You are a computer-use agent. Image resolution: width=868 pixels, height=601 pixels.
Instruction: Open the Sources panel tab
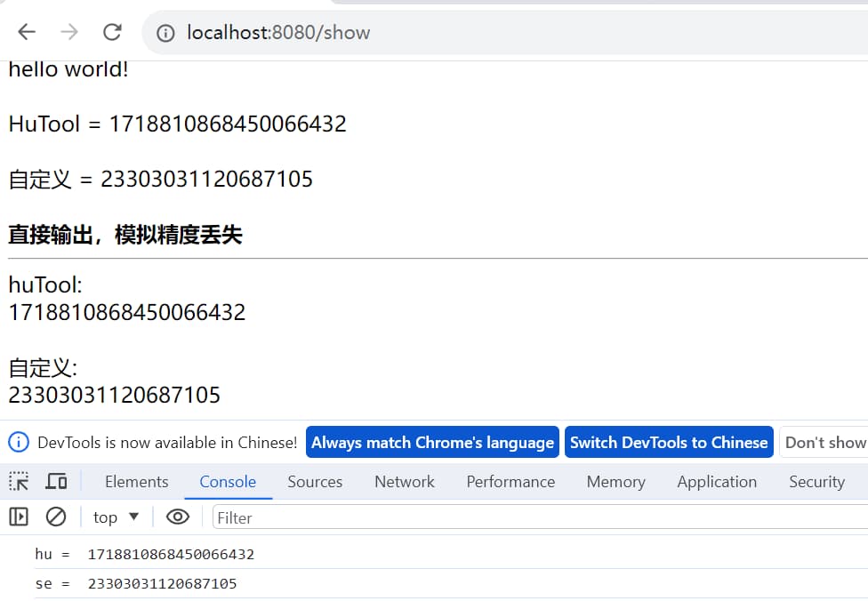pos(315,482)
